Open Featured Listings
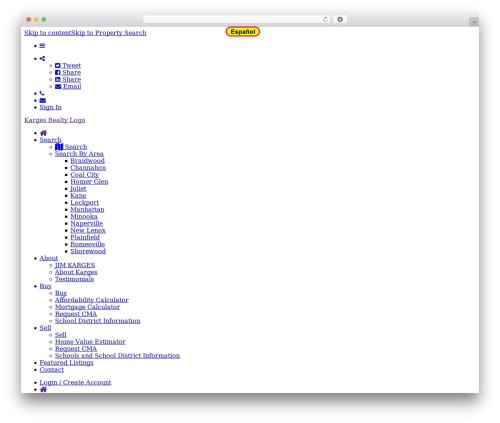 click(x=67, y=363)
